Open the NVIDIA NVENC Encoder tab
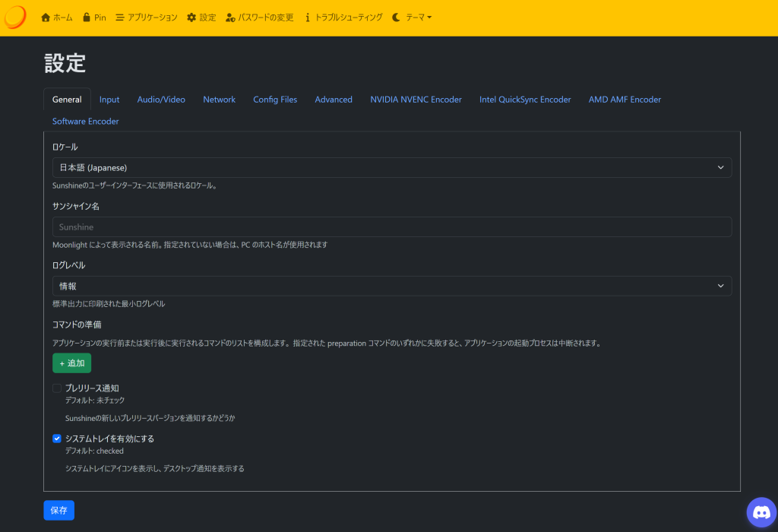Screen dimensions: 778x532 (416, 100)
